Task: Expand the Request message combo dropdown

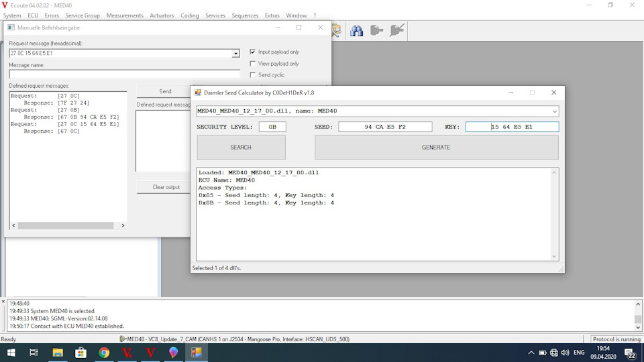Action: 235,54
